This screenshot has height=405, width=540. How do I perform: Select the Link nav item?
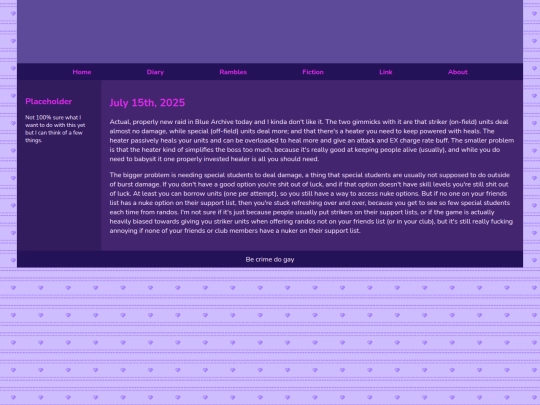386,72
